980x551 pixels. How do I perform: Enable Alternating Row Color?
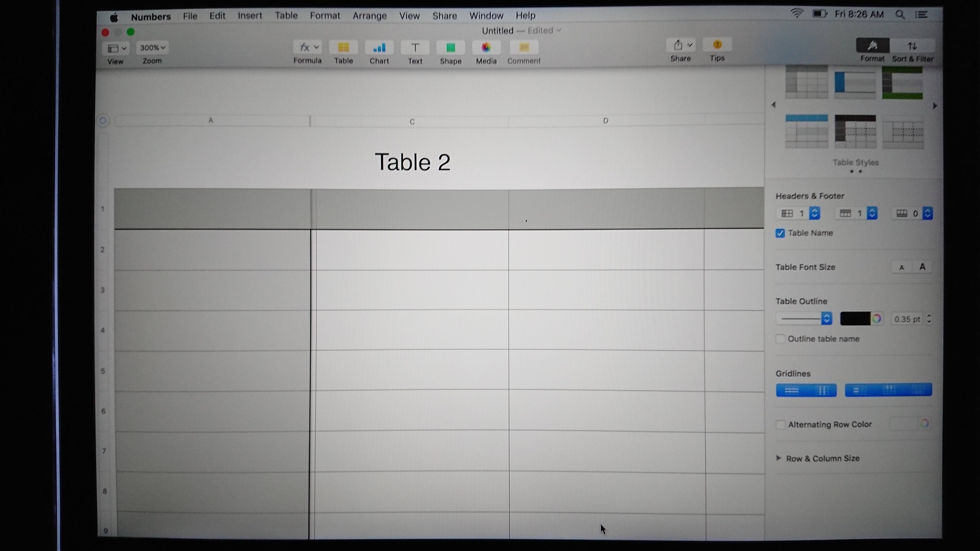click(x=780, y=424)
